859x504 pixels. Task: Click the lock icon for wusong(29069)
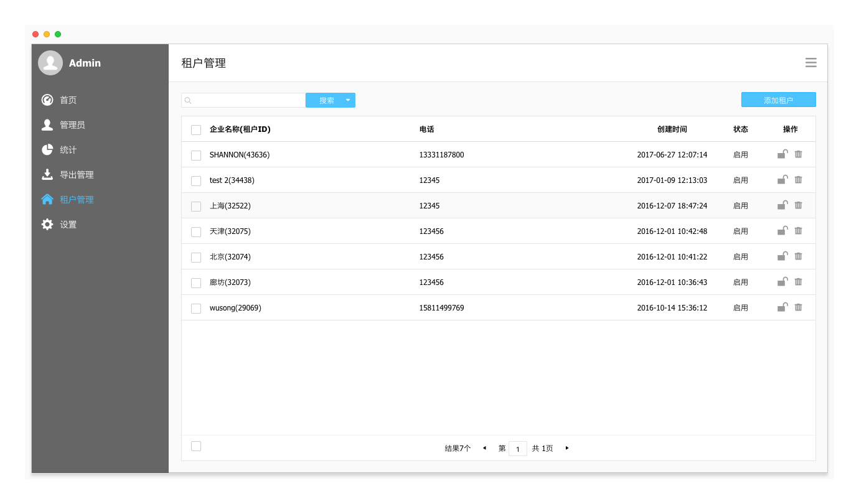(782, 307)
